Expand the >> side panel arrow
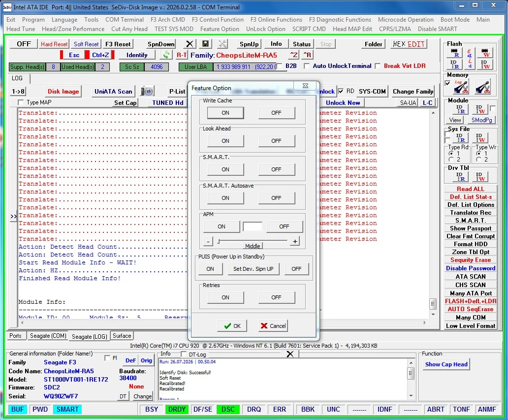 tap(13, 216)
